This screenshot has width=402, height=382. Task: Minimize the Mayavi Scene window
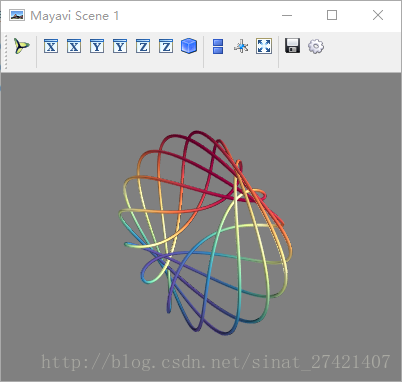pyautogui.click(x=287, y=15)
